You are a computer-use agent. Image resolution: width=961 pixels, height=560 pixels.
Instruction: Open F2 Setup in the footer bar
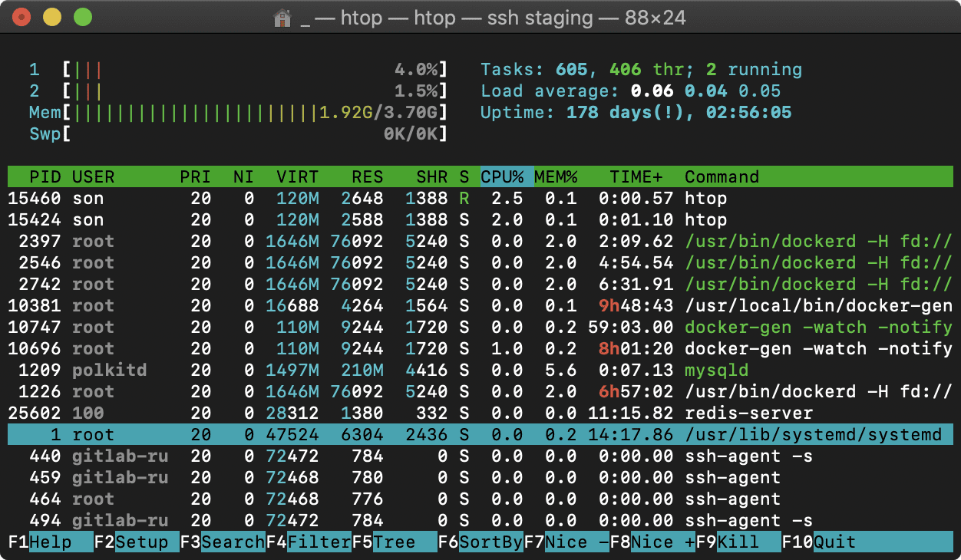click(x=137, y=542)
